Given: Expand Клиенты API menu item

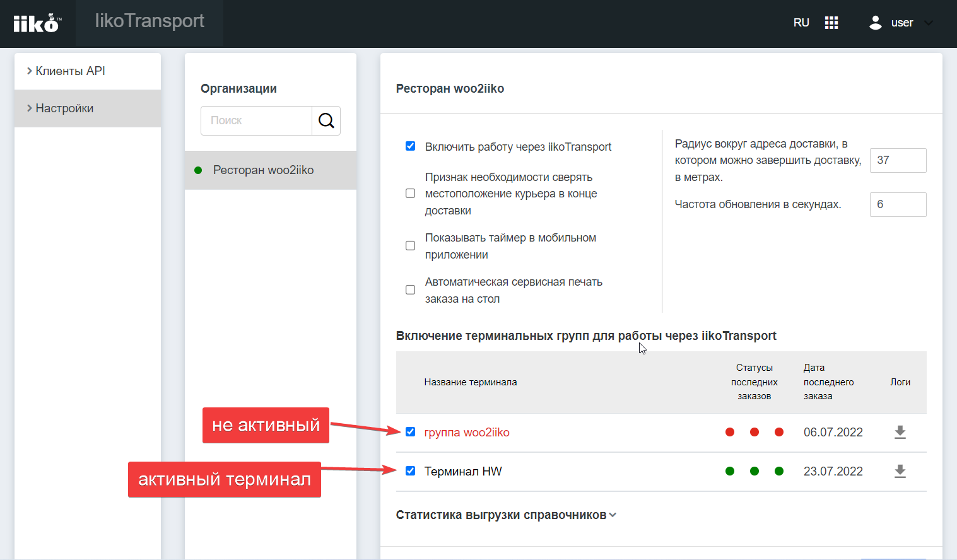Looking at the screenshot, I should (x=88, y=71).
